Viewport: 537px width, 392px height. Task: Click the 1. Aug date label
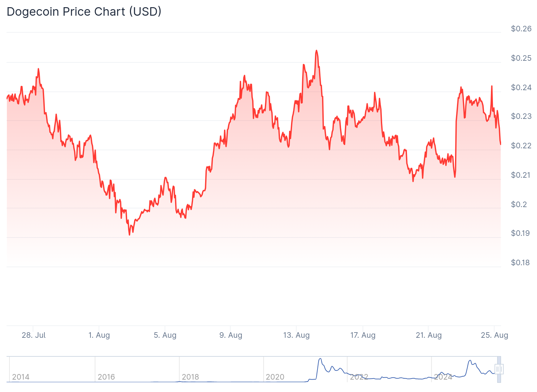coord(99,335)
